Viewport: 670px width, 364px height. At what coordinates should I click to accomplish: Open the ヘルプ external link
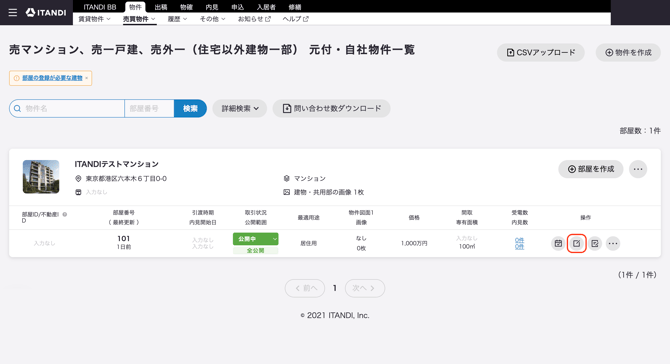pyautogui.click(x=296, y=19)
